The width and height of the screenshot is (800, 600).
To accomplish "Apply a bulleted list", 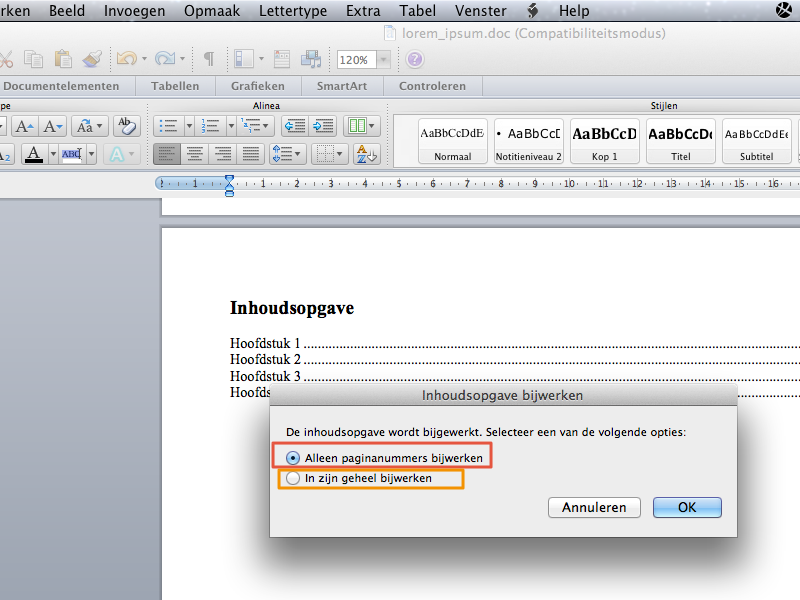I will click(x=168, y=126).
